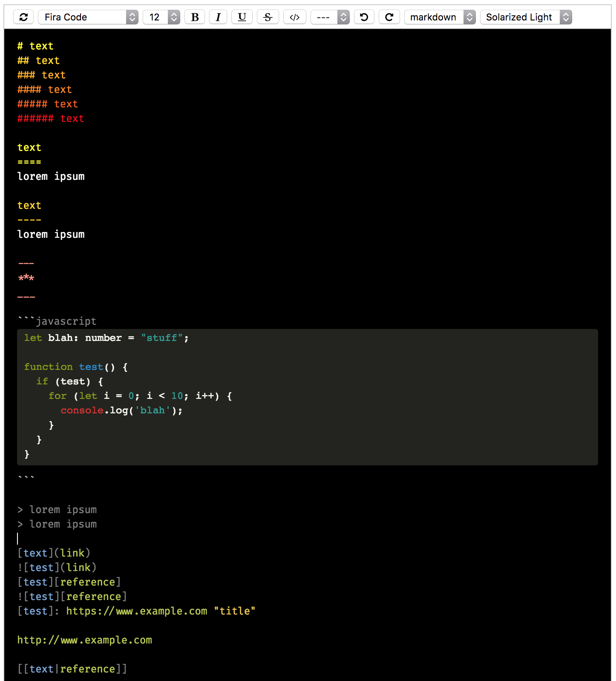
Task: Open the Fira Code font dropdown
Action: pyautogui.click(x=88, y=17)
